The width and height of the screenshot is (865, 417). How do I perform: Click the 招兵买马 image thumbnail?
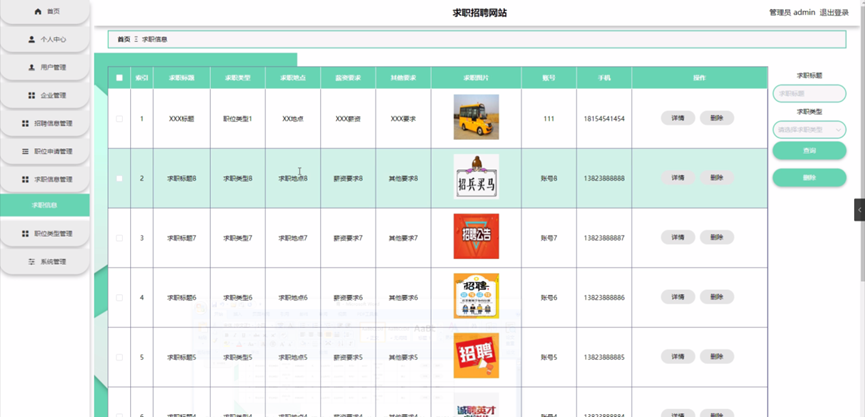tap(476, 177)
